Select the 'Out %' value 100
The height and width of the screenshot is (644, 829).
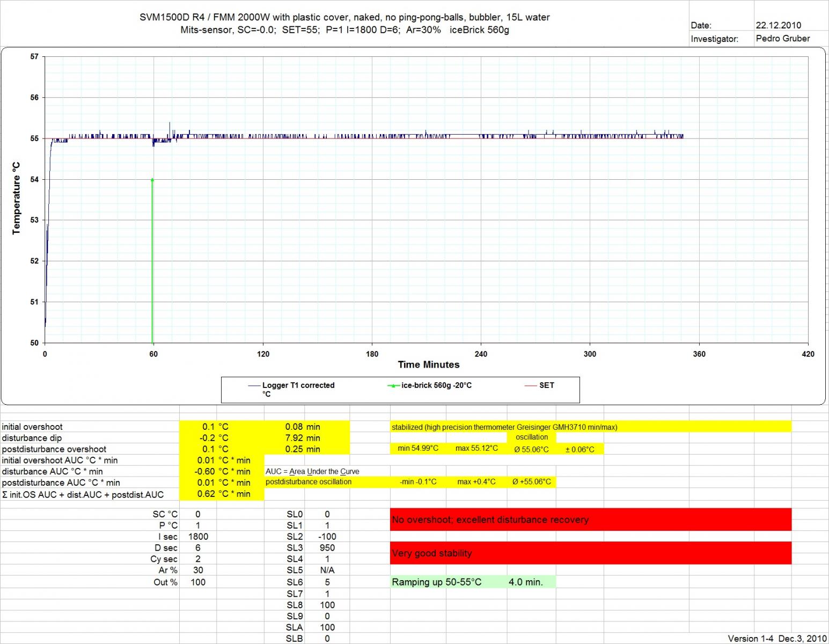click(x=198, y=582)
